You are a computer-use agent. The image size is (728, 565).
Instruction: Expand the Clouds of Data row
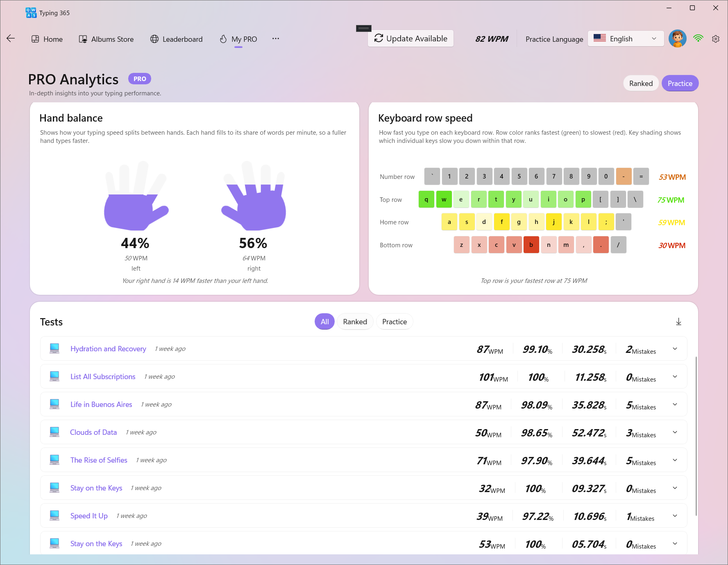tap(675, 432)
